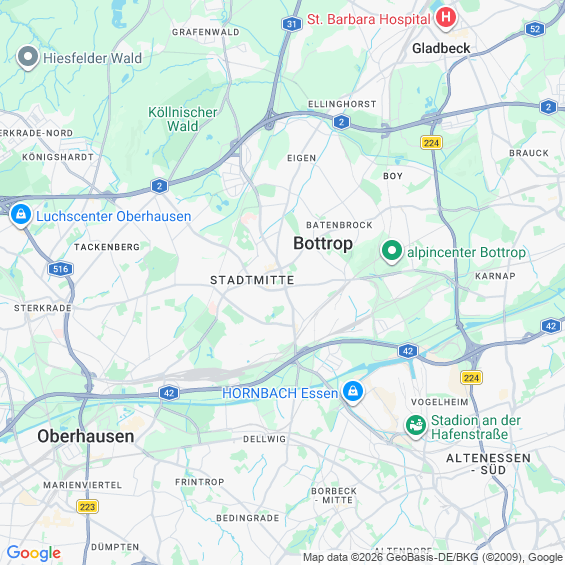This screenshot has width=565, height=565.
Task: Click the A42 shield near HORNBACH Essen
Action: click(169, 393)
